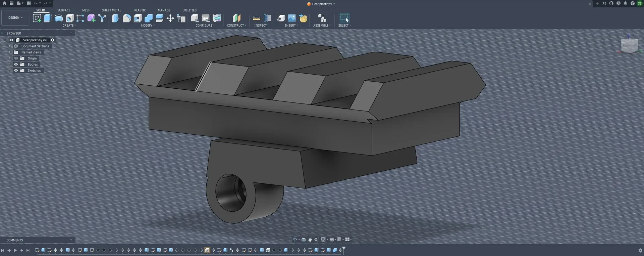
Task: Toggle visibility of Scar picatiny v9 component
Action: (11, 40)
